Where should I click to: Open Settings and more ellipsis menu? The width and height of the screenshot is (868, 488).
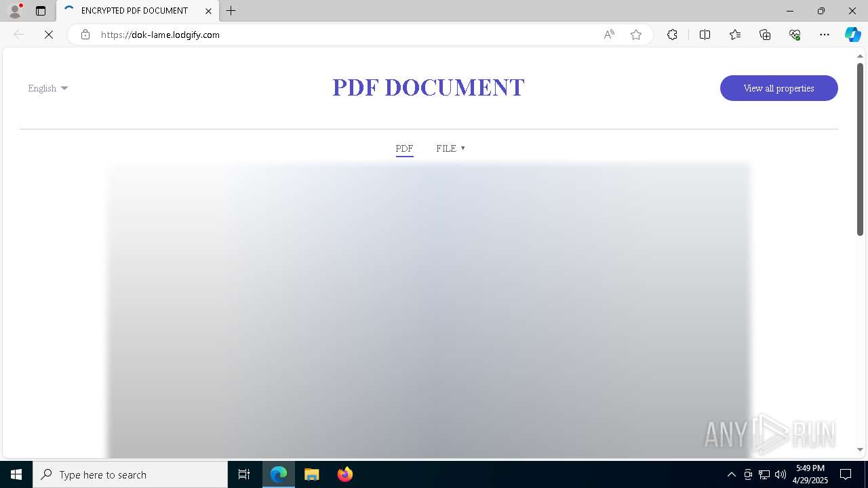[x=825, y=35]
